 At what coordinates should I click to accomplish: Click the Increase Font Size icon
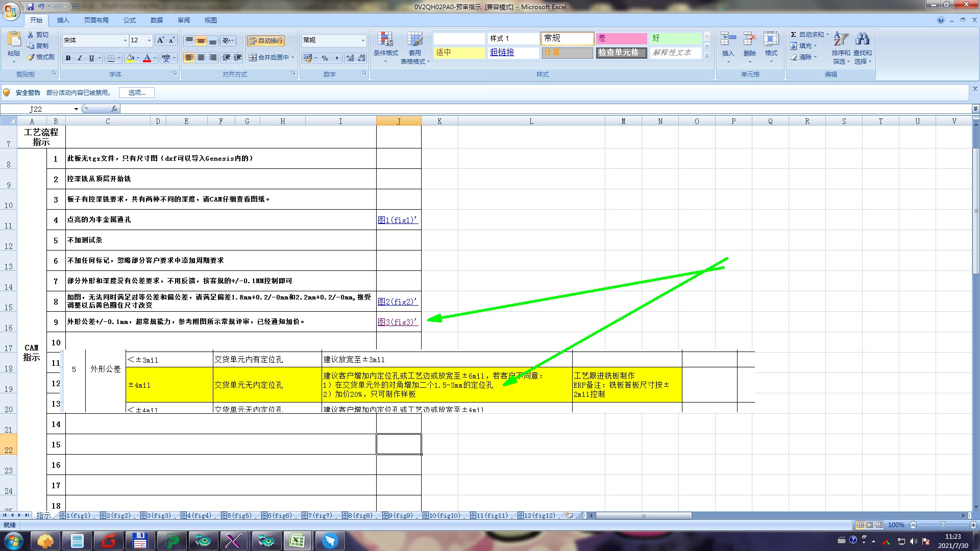[160, 40]
